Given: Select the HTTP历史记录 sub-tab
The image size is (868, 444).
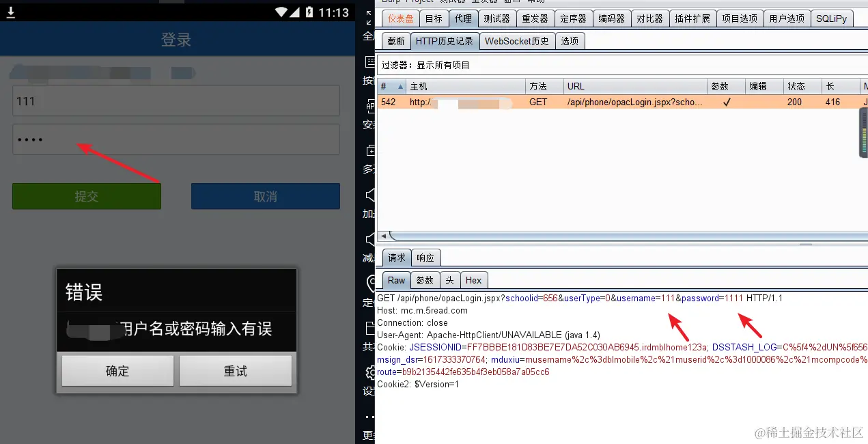Looking at the screenshot, I should (445, 41).
